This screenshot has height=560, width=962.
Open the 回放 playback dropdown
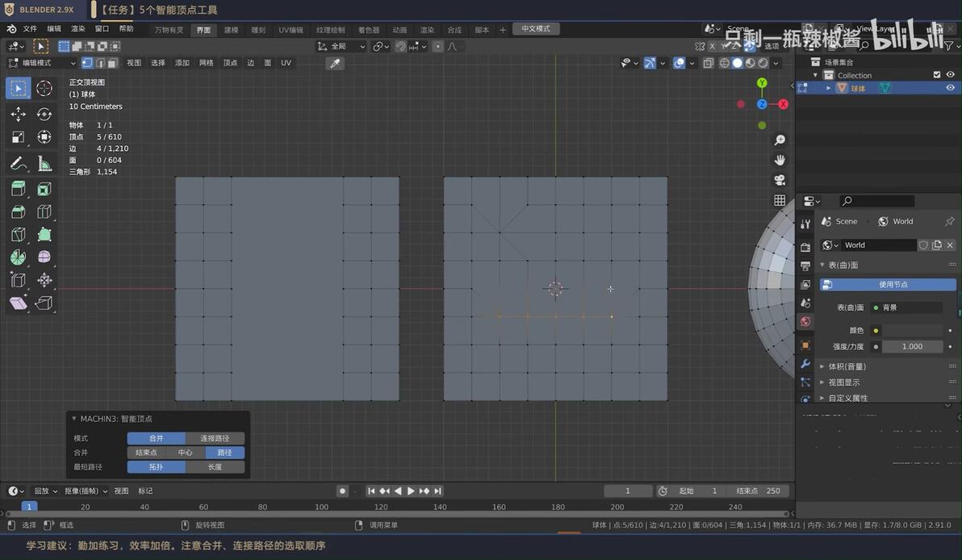(x=45, y=491)
